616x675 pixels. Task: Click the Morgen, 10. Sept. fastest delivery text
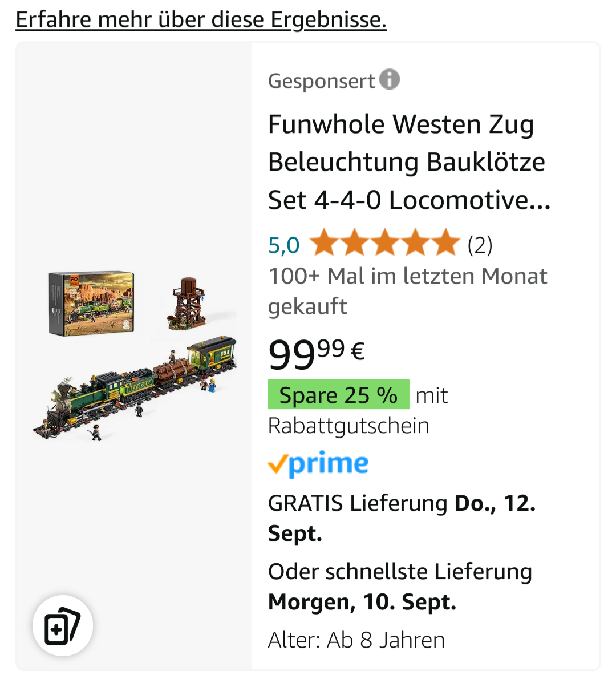[x=362, y=602]
